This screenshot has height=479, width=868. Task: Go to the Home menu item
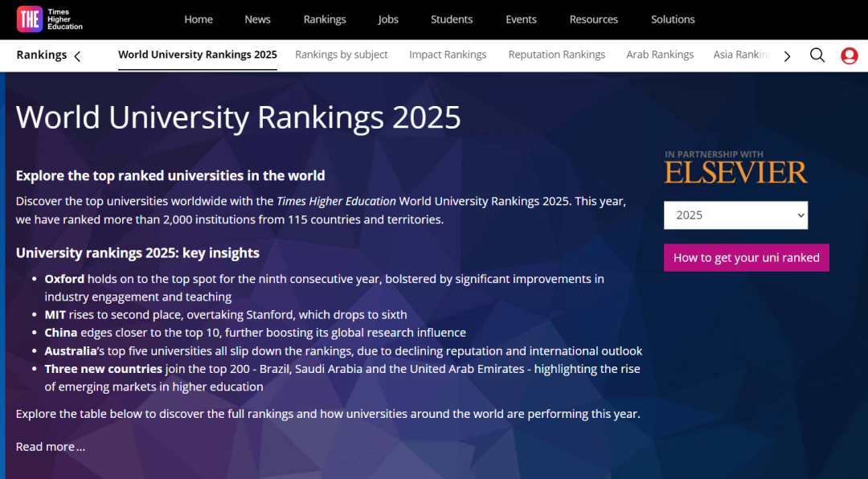pyautogui.click(x=199, y=19)
